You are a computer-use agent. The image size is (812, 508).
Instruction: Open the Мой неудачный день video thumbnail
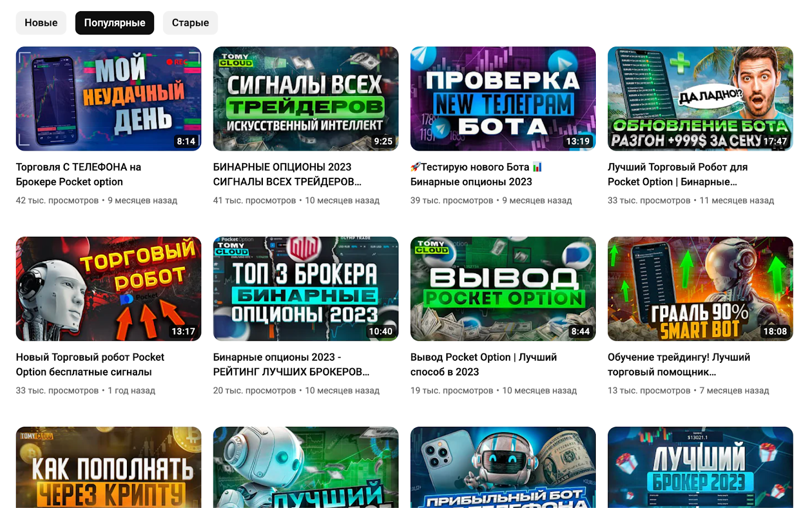click(109, 99)
